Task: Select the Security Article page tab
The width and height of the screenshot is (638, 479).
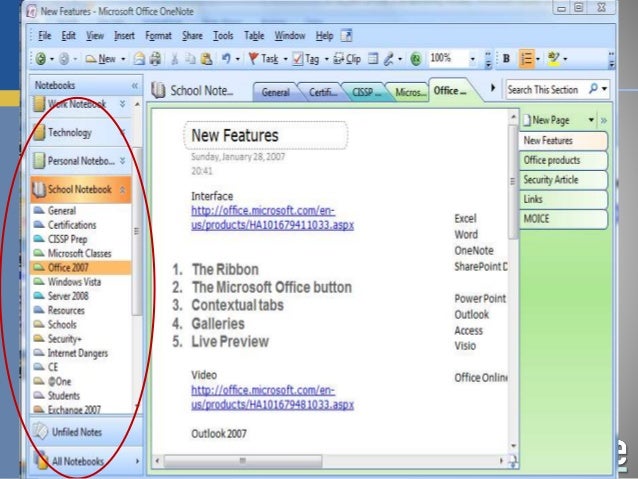Action: coord(563,180)
